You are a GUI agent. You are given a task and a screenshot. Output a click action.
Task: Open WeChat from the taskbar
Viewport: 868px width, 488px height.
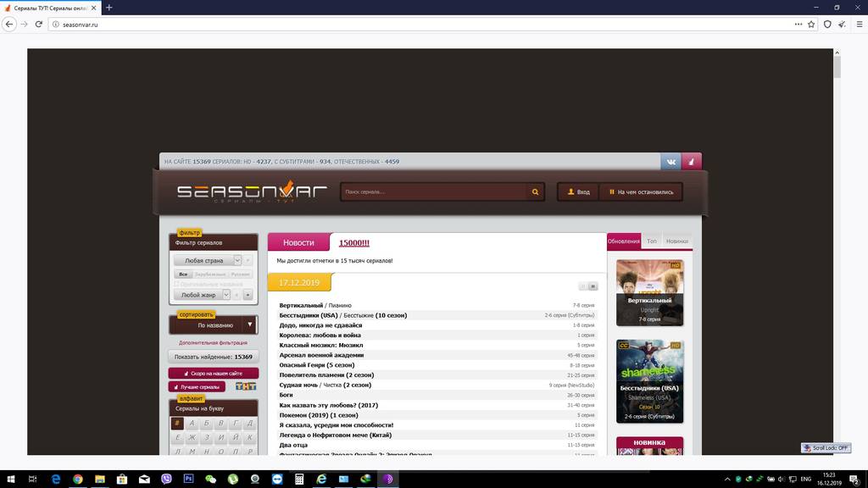pos(210,480)
